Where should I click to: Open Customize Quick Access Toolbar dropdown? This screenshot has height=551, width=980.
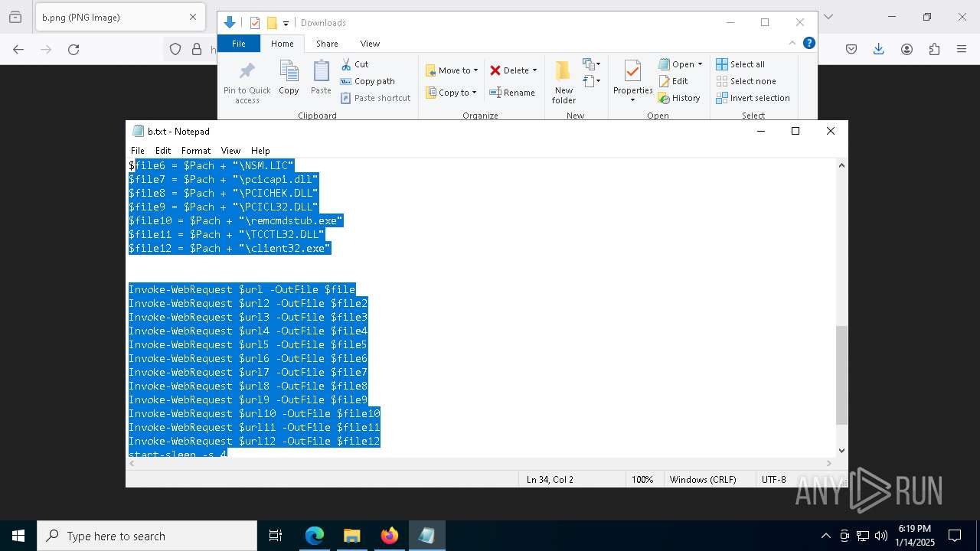pyautogui.click(x=286, y=23)
